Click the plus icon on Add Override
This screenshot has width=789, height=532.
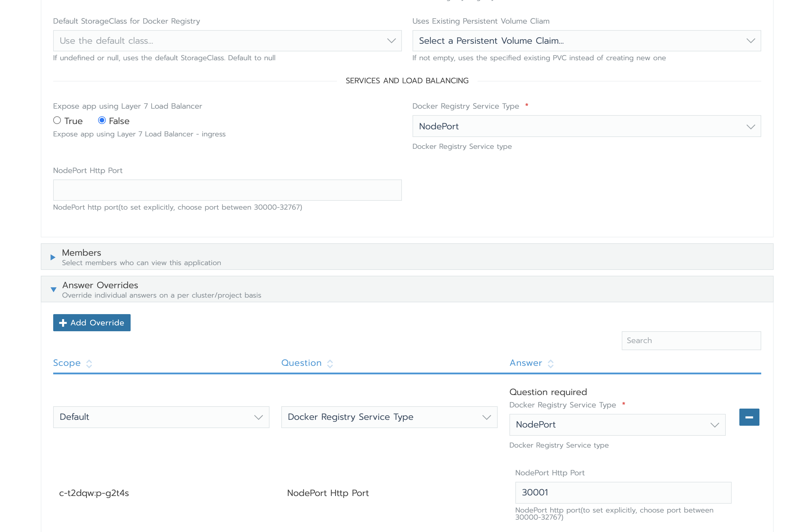pos(63,323)
